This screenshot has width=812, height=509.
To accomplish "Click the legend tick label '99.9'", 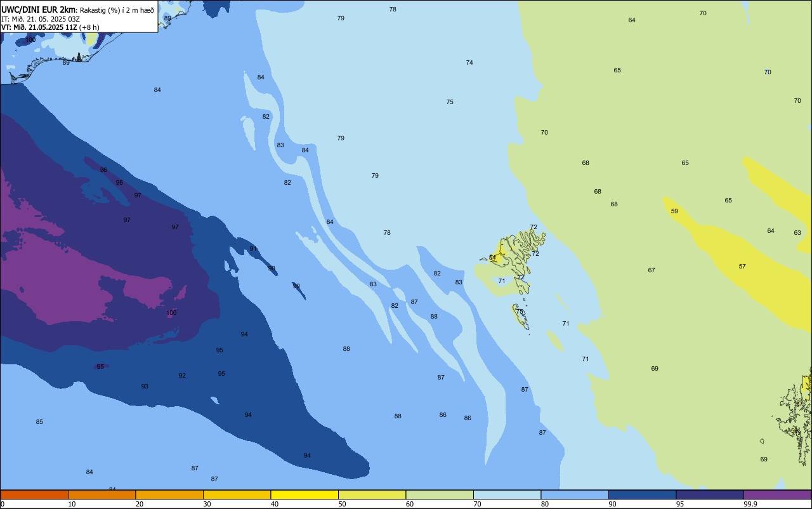I will pos(750,504).
